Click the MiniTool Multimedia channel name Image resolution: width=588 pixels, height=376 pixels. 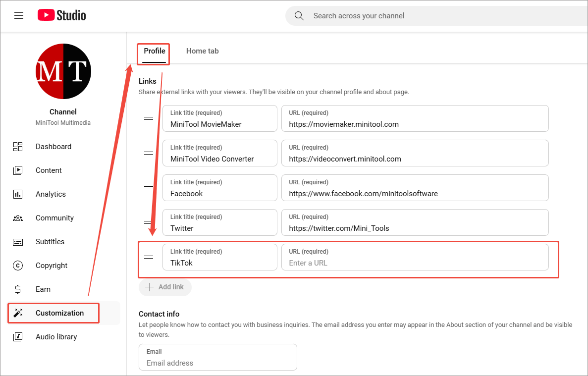[x=63, y=122]
